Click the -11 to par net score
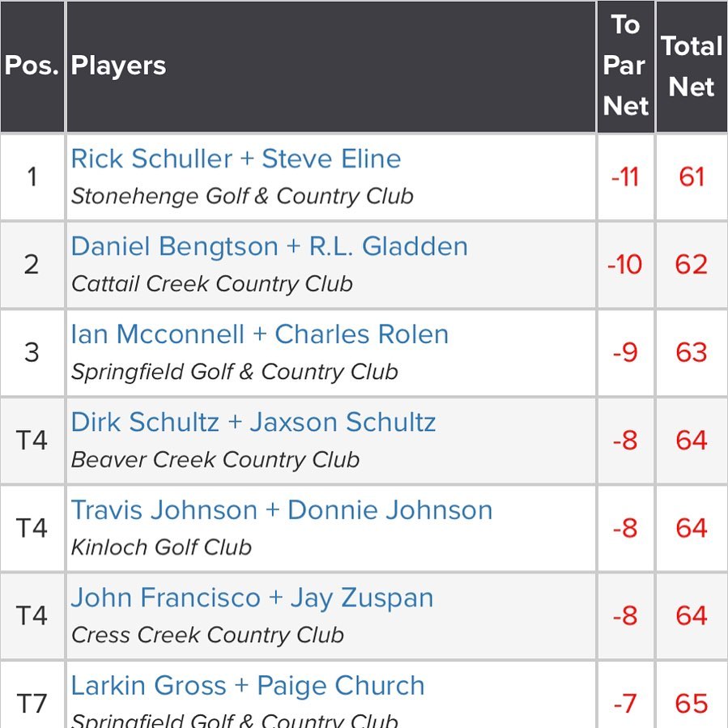Image resolution: width=728 pixels, height=728 pixels. tap(625, 177)
